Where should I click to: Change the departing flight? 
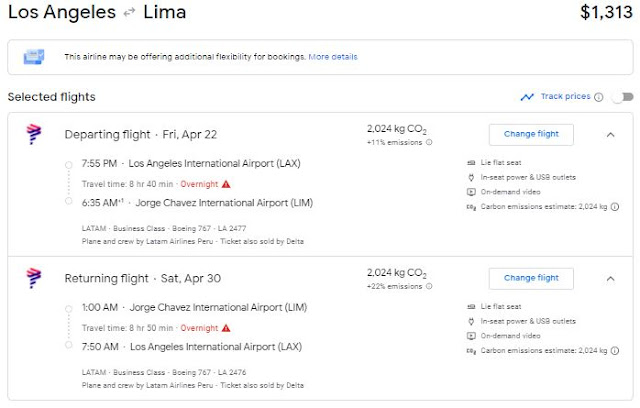pos(531,134)
